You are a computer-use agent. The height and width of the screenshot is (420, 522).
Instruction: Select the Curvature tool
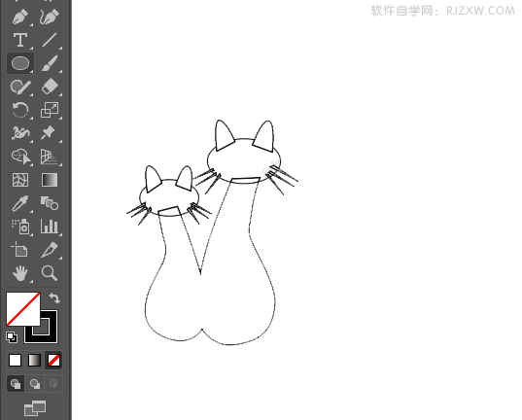pyautogui.click(x=50, y=17)
